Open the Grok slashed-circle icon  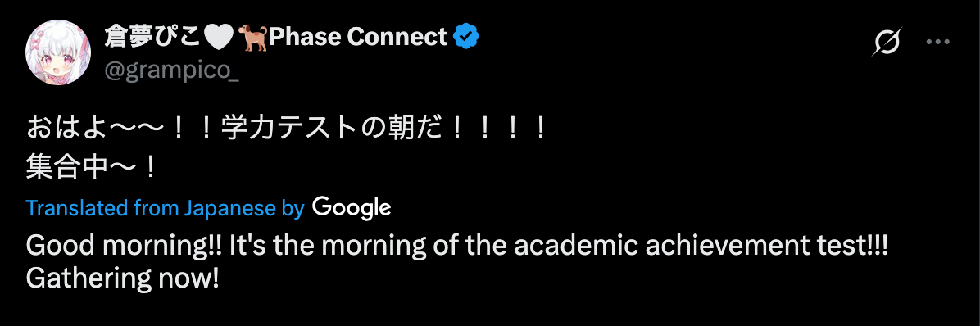point(888,43)
